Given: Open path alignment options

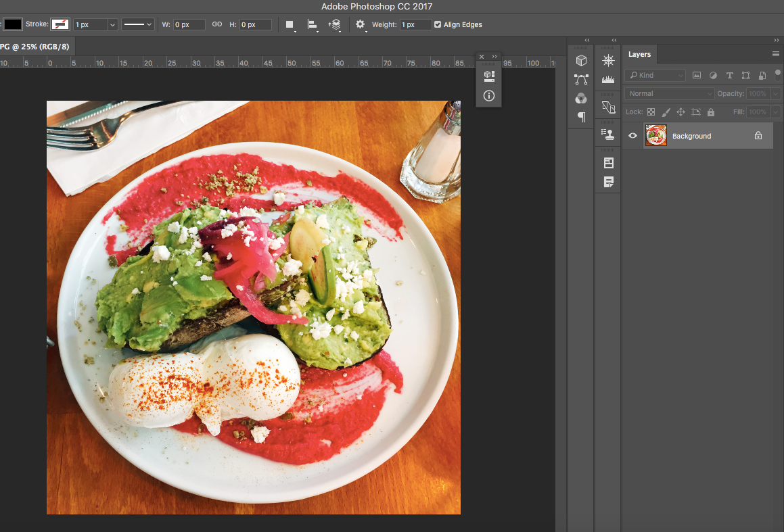Looking at the screenshot, I should point(313,25).
